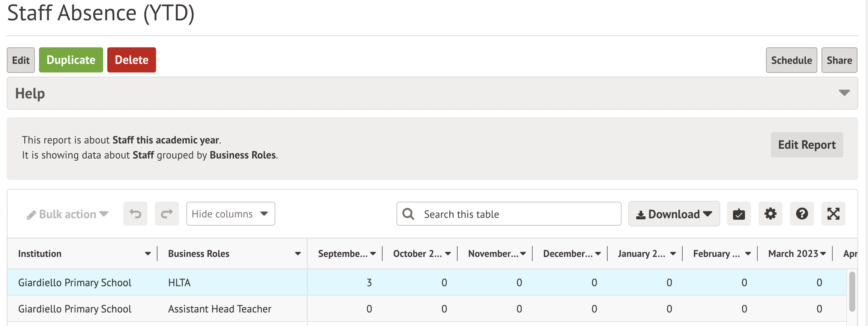868x326 pixels.
Task: Open Institution column sort menu
Action: [148, 254]
